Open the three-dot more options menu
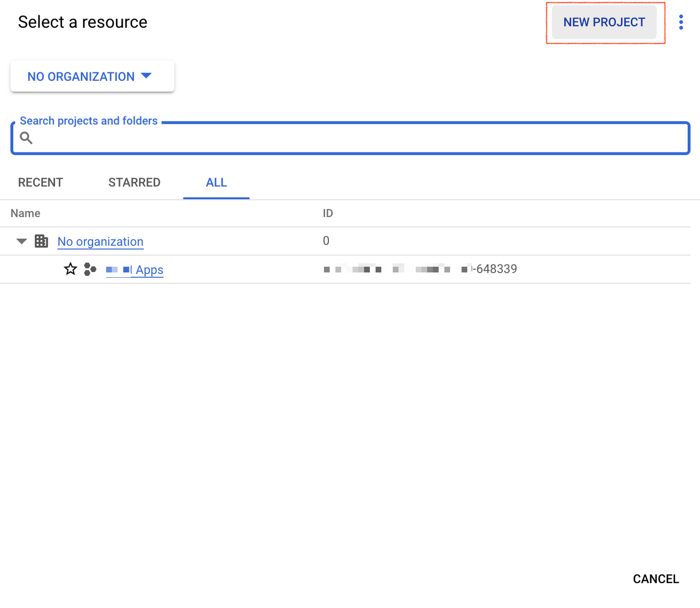The height and width of the screenshot is (608, 700). (681, 22)
